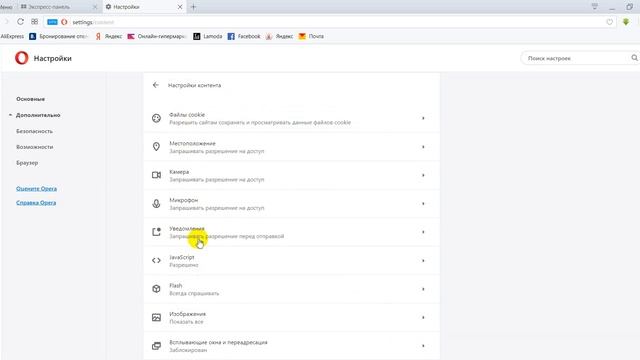Click the location pin icon for Местоположение

[156, 147]
